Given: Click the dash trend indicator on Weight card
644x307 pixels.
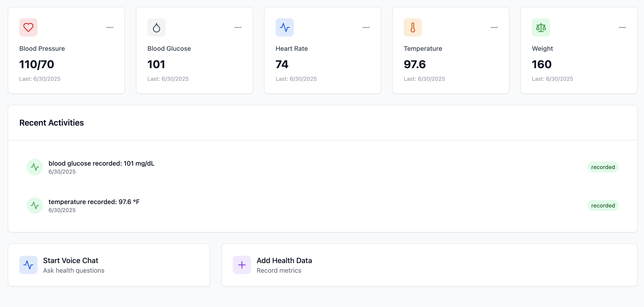Looking at the screenshot, I should (622, 27).
